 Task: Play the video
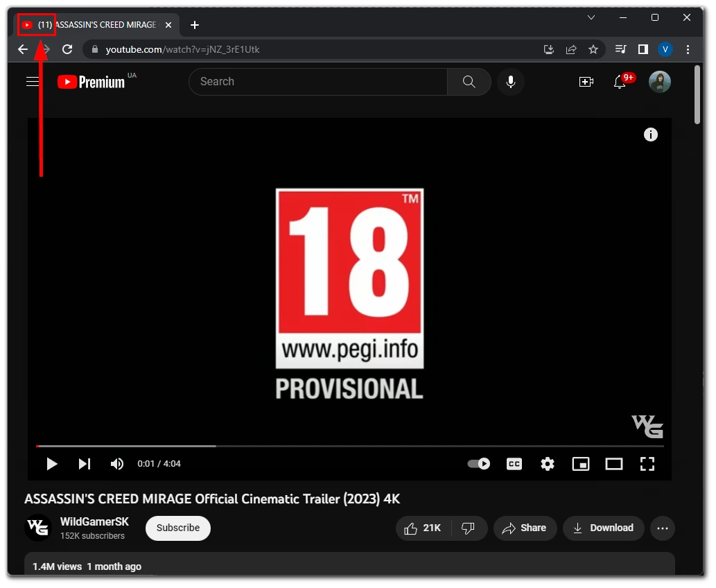point(51,464)
